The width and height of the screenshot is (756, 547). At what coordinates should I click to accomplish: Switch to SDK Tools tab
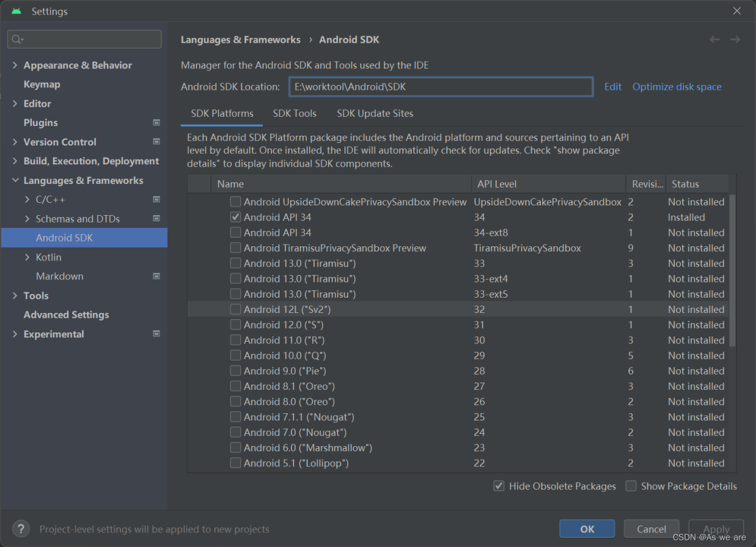tap(295, 113)
